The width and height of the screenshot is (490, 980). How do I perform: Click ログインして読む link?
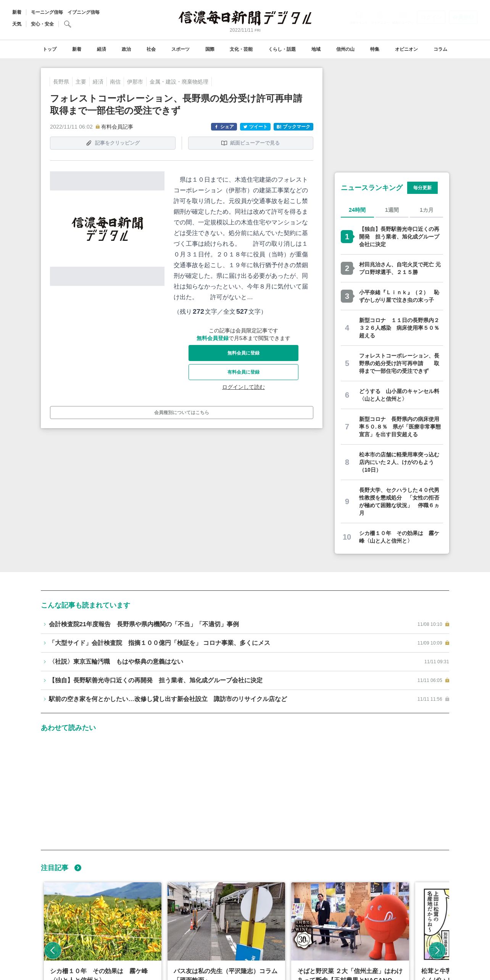tap(243, 387)
